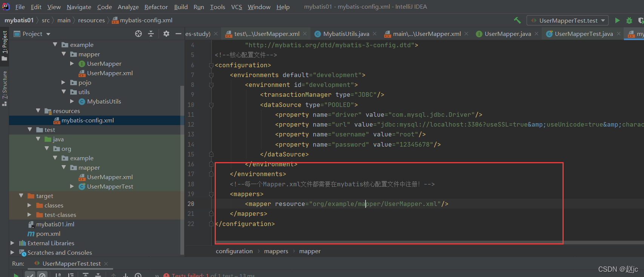Open the UserMapperTest.test run configuration dropdown
Image resolution: width=644 pixels, height=277 pixels.
(568, 20)
